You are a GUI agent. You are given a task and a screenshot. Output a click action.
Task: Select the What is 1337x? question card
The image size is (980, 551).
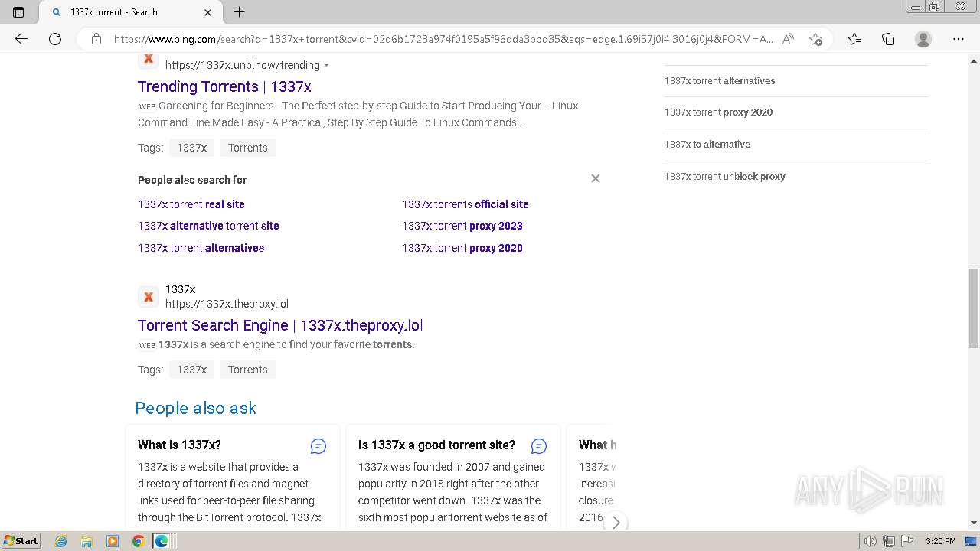233,477
